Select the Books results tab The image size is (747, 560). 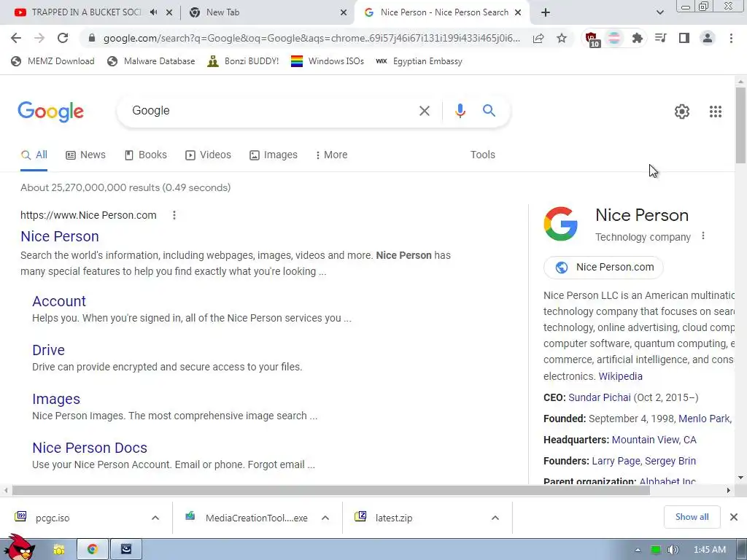pos(146,155)
